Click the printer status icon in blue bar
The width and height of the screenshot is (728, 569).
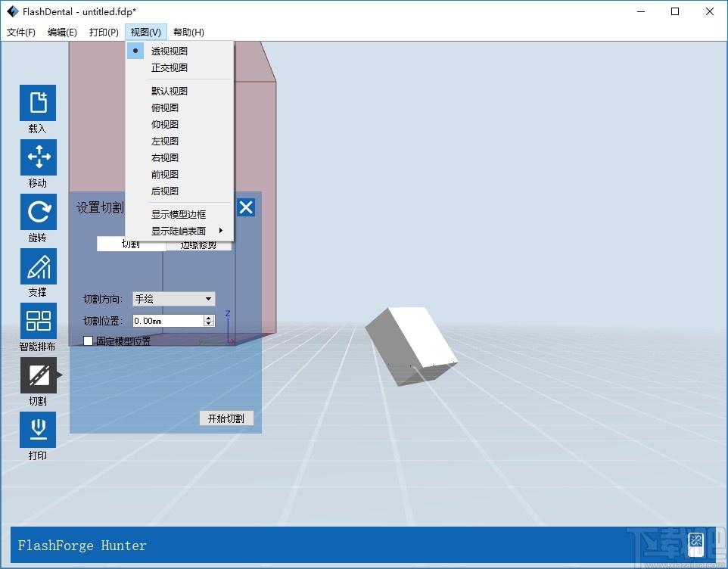(696, 544)
